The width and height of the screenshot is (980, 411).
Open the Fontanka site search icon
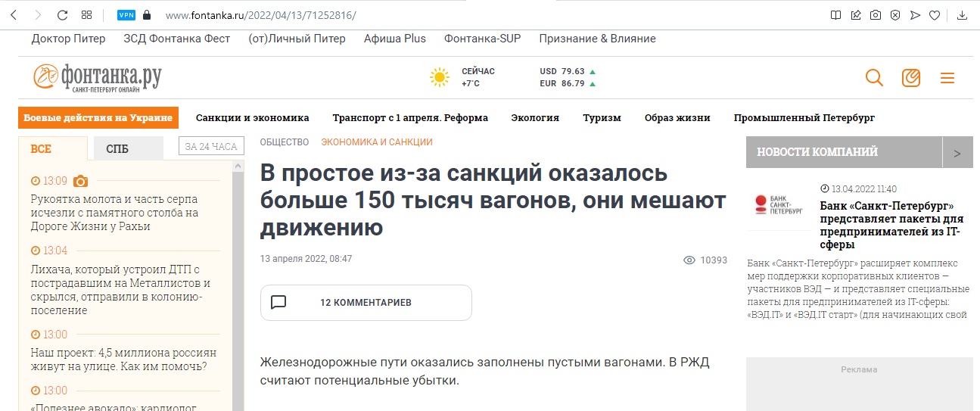click(874, 78)
